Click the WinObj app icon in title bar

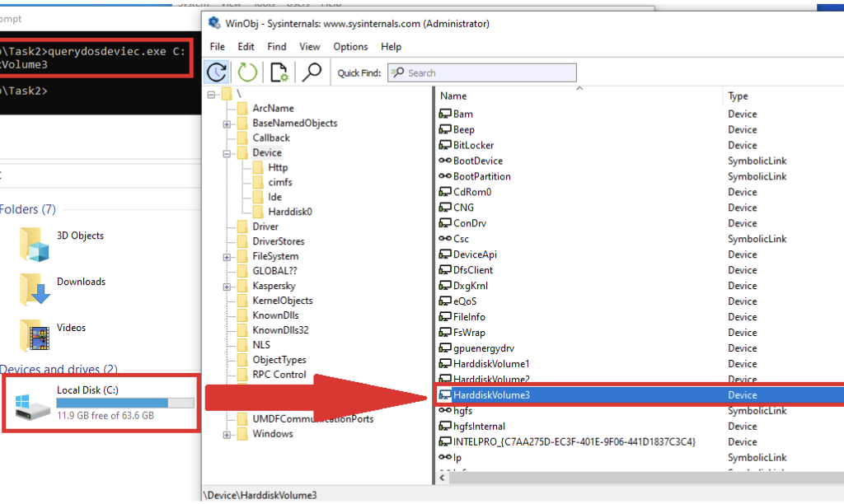pos(215,23)
